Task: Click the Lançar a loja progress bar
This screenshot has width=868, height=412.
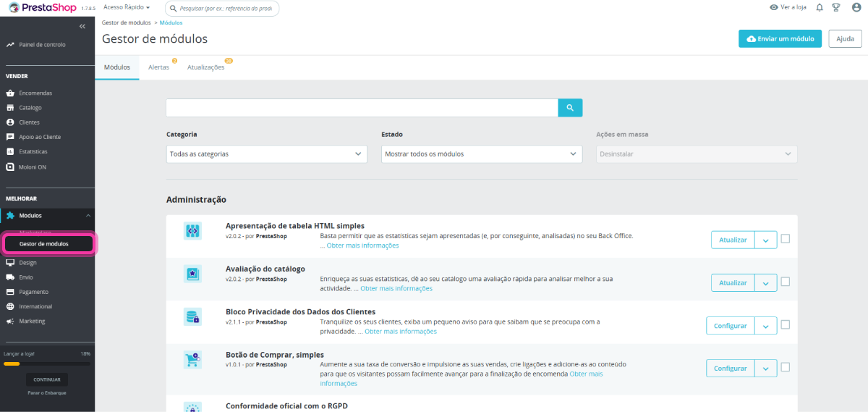Action: (x=47, y=363)
